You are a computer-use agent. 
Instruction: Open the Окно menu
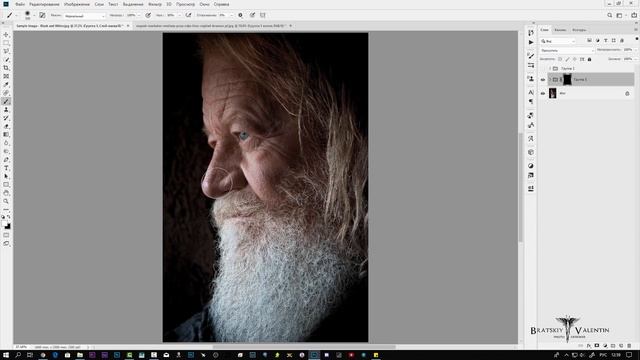pyautogui.click(x=204, y=4)
